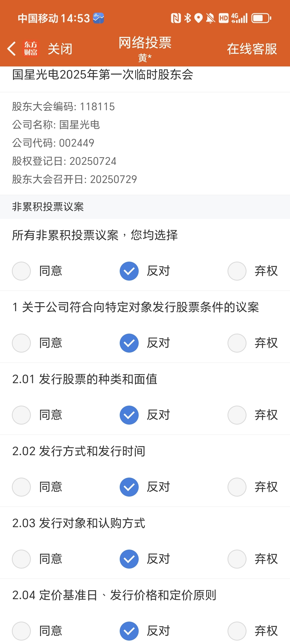This screenshot has height=644, width=290.
Task: Tap the bluetooth status bar icon
Action: pos(188,18)
